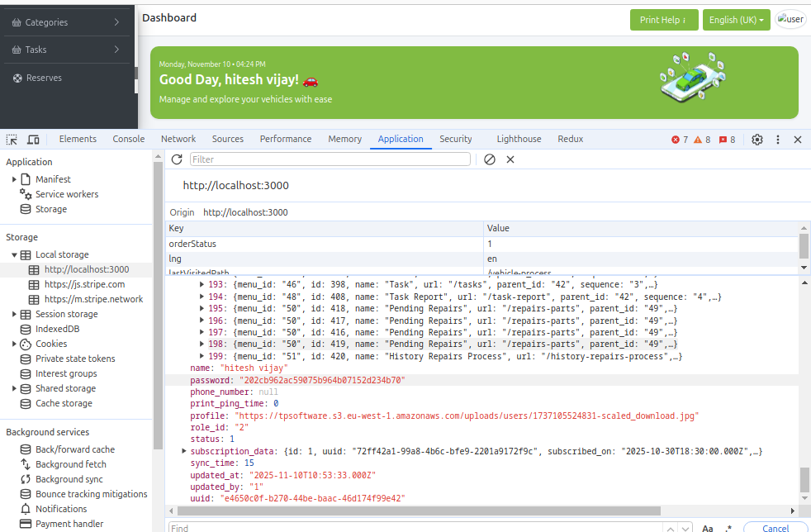Select the orderStatus key row

(x=482, y=244)
